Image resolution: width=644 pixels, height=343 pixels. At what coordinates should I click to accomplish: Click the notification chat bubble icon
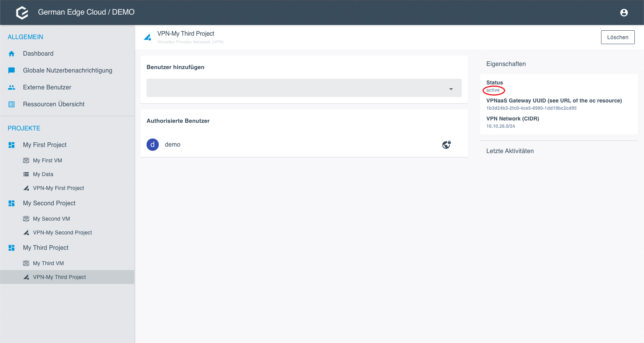[12, 71]
